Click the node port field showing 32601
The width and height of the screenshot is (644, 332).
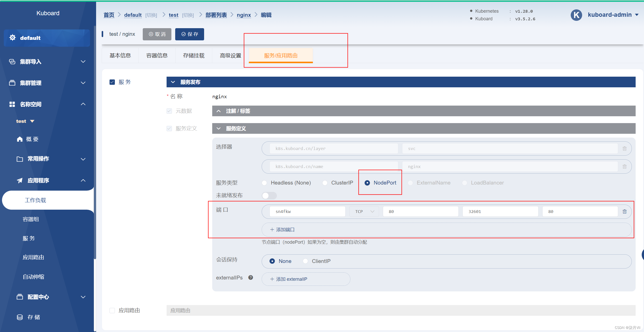pyautogui.click(x=500, y=211)
